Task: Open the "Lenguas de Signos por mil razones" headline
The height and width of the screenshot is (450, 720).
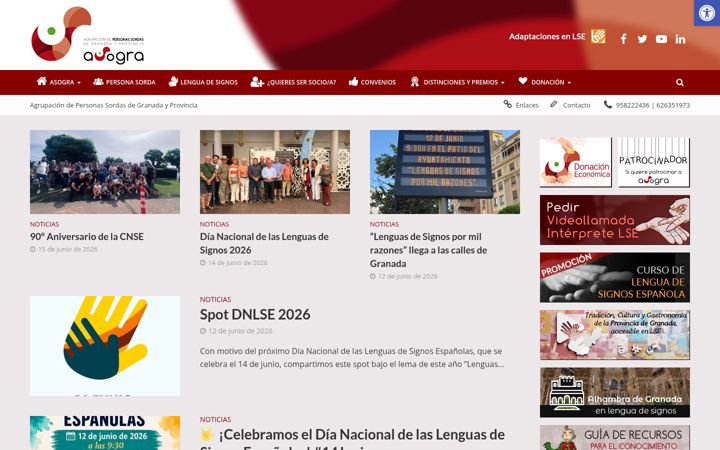Action: coord(428,250)
